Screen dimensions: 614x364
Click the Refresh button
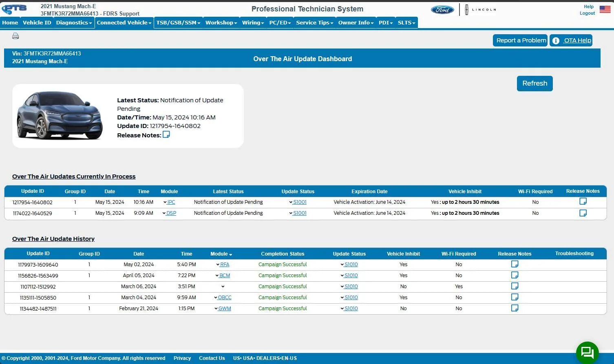[535, 84]
